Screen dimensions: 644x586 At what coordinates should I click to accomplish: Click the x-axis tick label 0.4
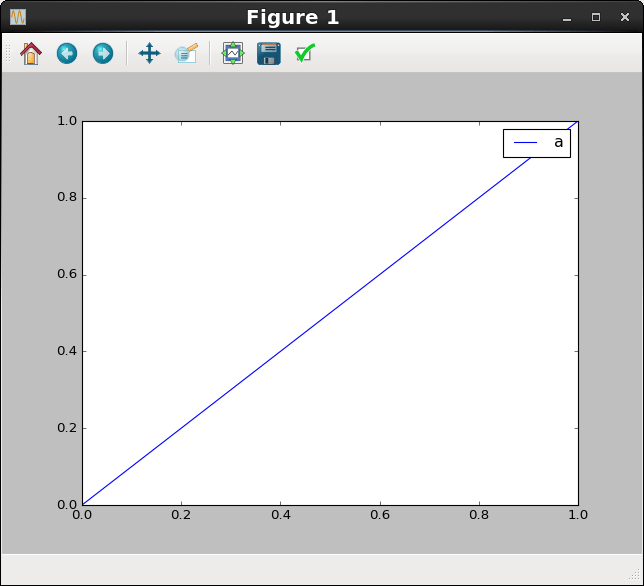click(x=281, y=515)
